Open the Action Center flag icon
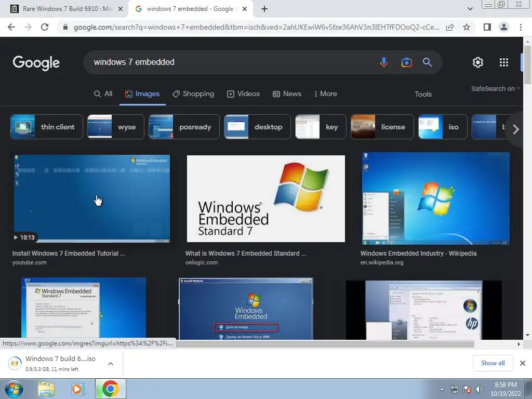This screenshot has width=532, height=399. (467, 389)
